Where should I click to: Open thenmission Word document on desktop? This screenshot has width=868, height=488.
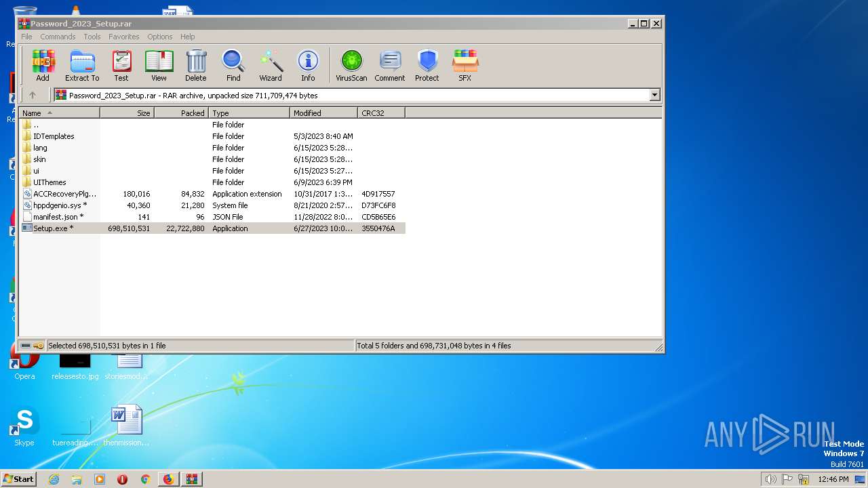coord(127,426)
